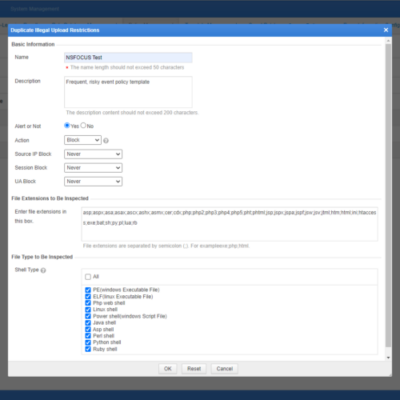Open the Session Block dropdown
Screen dimensions: 400x400
(93, 168)
